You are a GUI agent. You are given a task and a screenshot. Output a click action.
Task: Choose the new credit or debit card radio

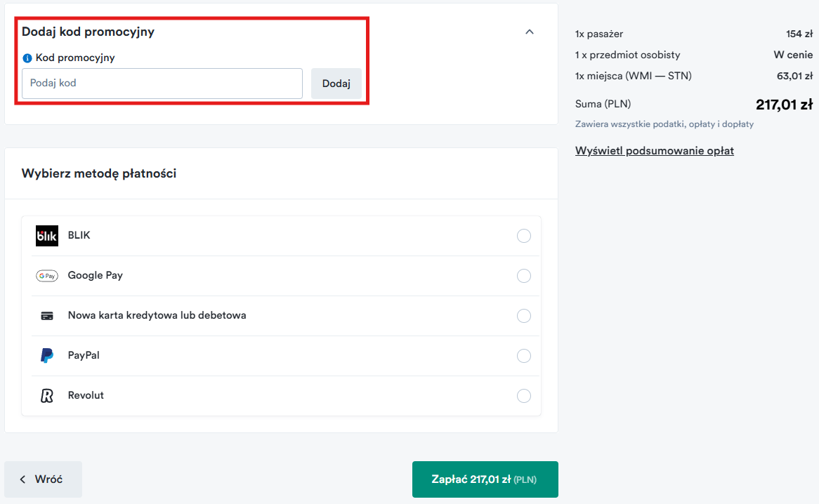pyautogui.click(x=523, y=316)
